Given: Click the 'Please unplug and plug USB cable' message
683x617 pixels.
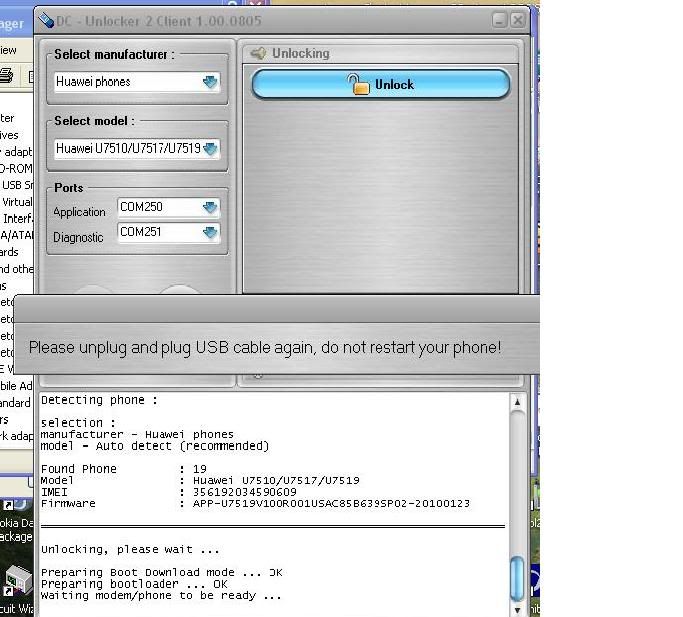Looking at the screenshot, I should pos(265,347).
